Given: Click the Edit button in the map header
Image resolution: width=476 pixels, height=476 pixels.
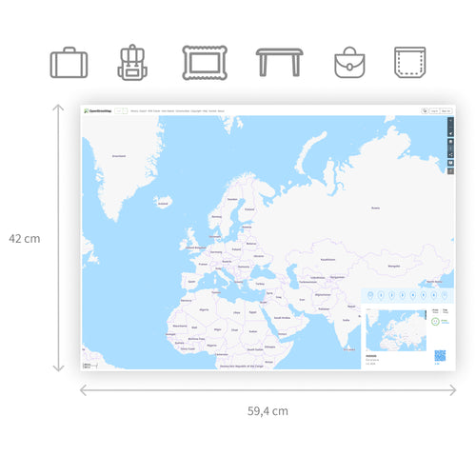Looking at the screenshot, I should point(118,111).
